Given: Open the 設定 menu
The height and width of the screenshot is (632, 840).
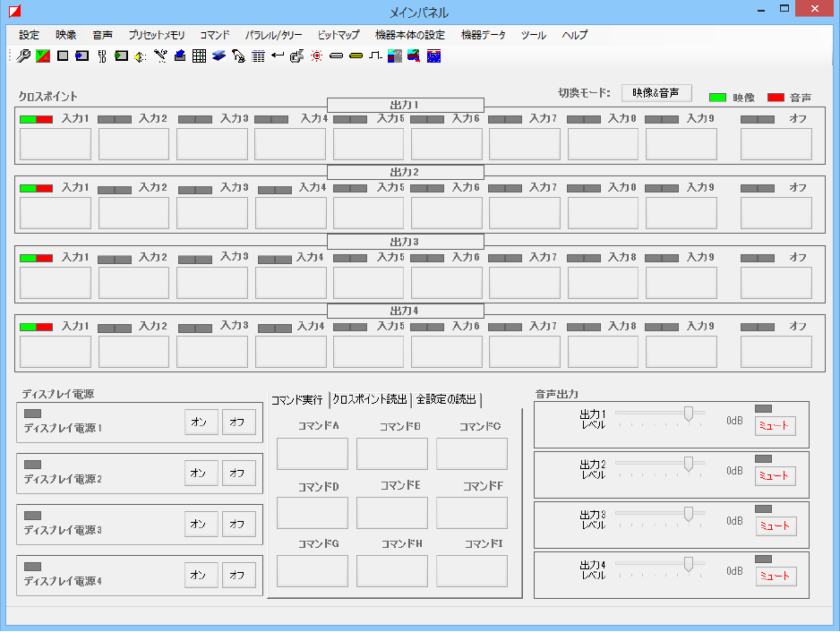Looking at the screenshot, I should (x=30, y=35).
